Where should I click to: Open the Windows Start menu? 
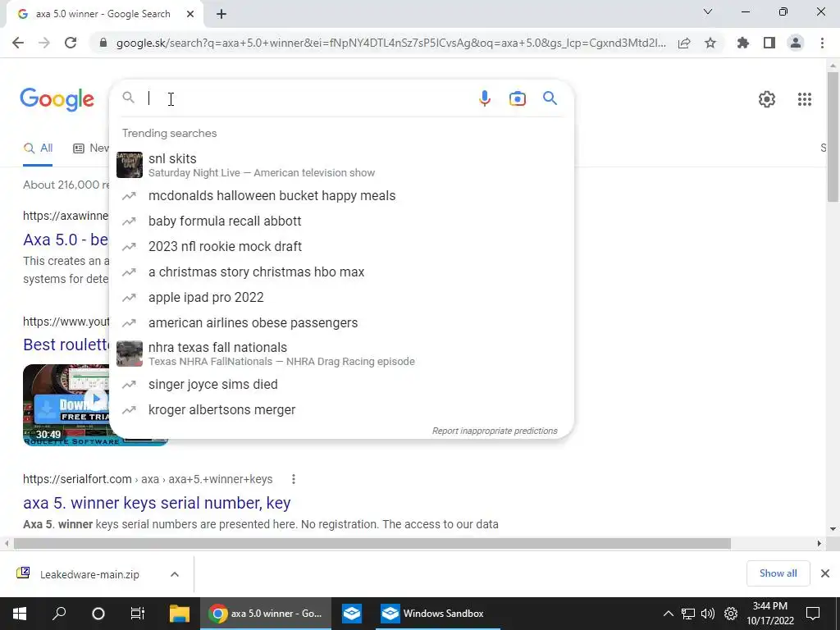[20, 614]
